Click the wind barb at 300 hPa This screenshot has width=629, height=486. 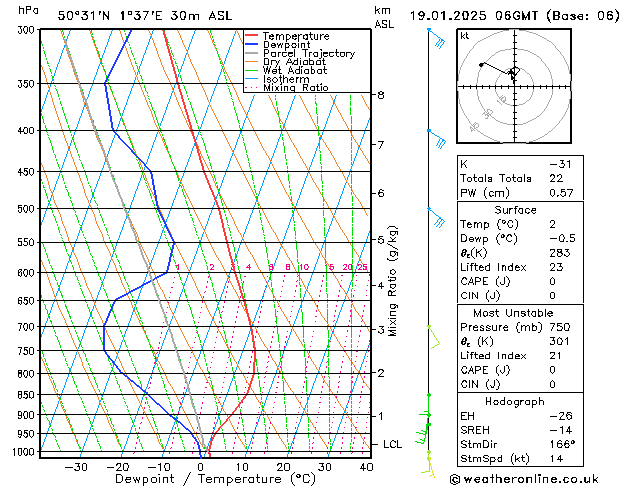point(435,37)
